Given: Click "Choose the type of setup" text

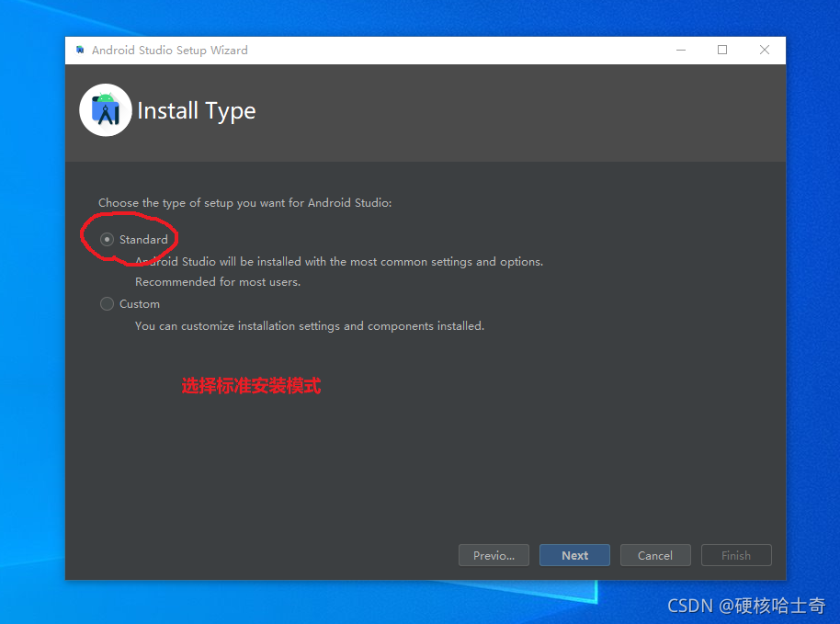Looking at the screenshot, I should [244, 203].
